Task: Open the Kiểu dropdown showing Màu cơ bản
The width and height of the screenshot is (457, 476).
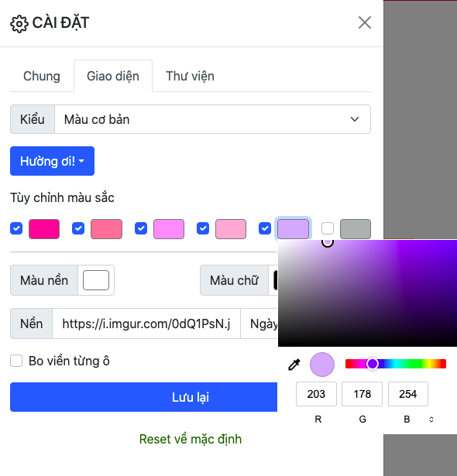Action: coord(212,119)
